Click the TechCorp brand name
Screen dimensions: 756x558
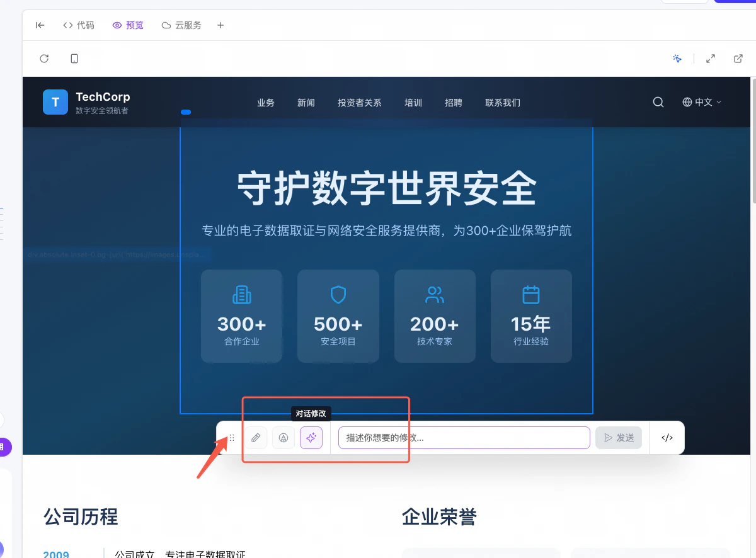(x=103, y=96)
